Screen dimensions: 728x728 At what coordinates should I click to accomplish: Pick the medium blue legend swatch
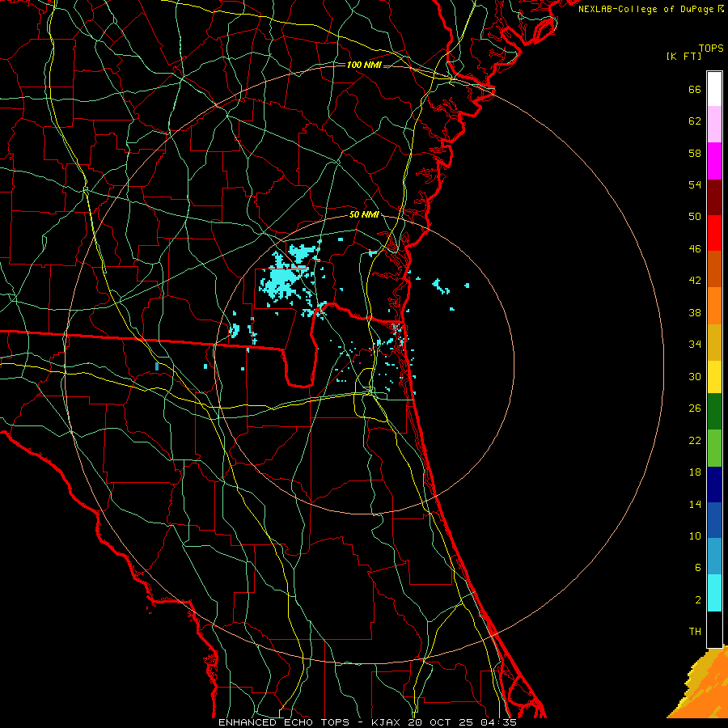[x=714, y=520]
